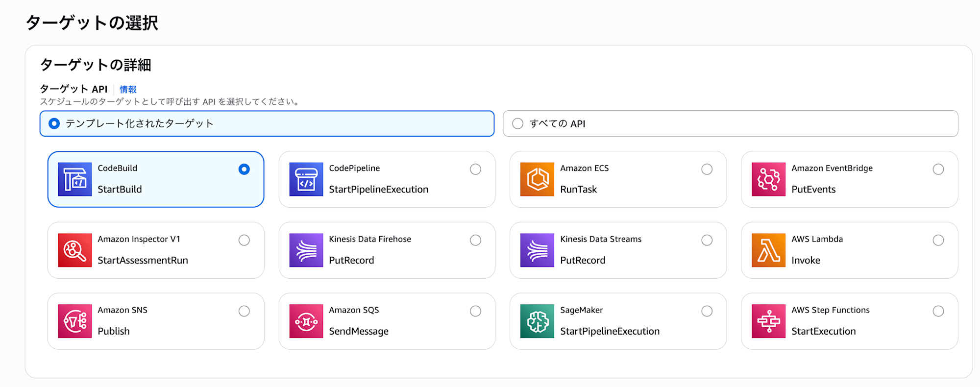Click the Amazon ECS hexagon icon
Image resolution: width=980 pixels, height=387 pixels.
(538, 179)
